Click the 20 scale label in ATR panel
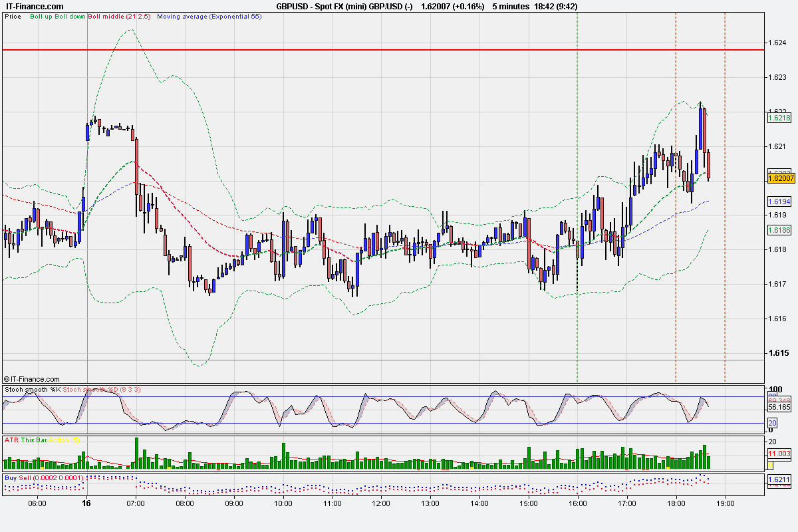Screen dimensions: 798x532 771,442
